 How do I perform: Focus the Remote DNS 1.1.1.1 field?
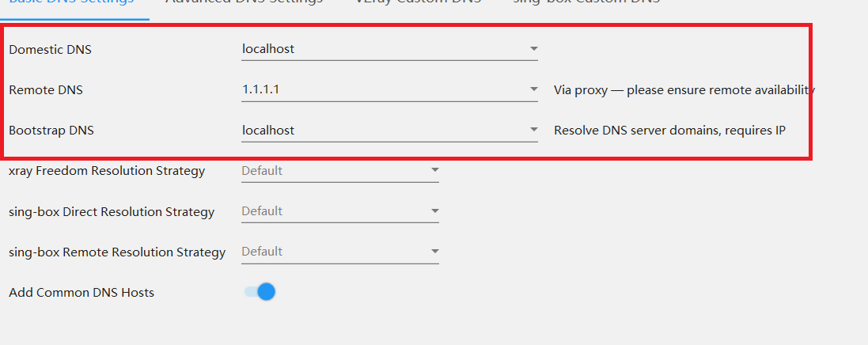380,89
